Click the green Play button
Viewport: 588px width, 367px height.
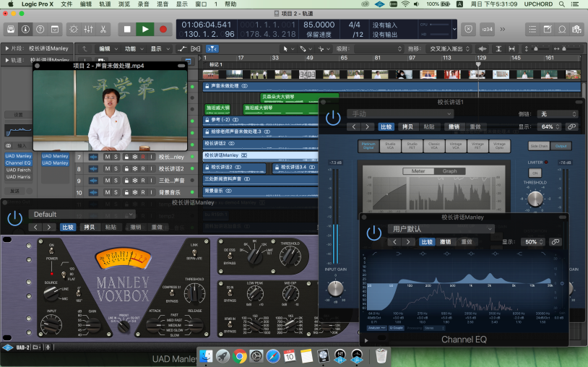145,29
